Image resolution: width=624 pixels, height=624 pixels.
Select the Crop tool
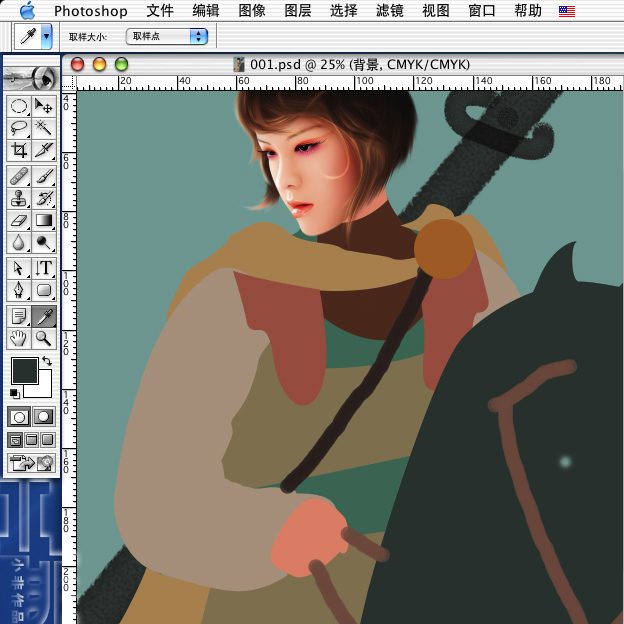[x=19, y=150]
